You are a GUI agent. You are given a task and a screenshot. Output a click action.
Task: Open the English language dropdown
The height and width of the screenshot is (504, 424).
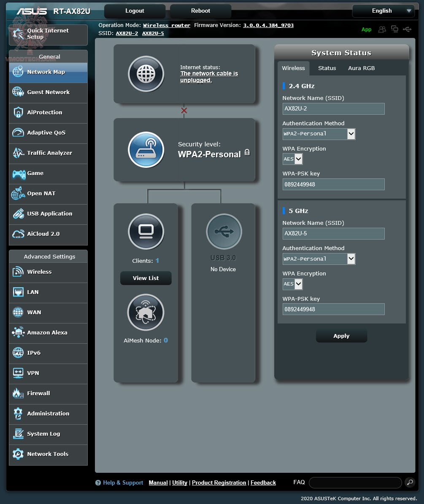point(383,11)
